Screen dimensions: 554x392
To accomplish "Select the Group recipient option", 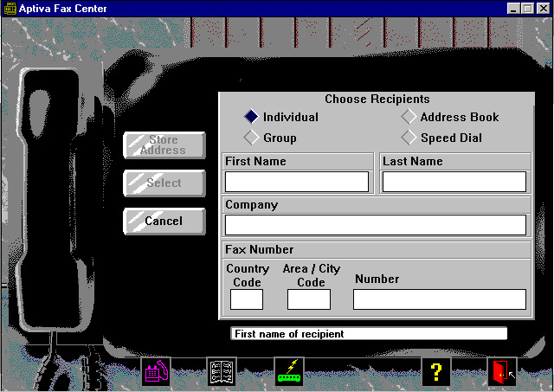I will click(x=252, y=138).
